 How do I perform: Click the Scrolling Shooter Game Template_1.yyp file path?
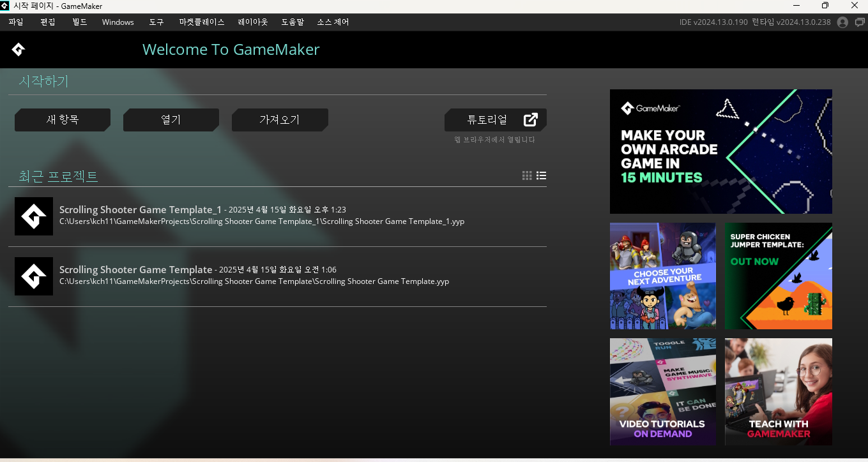click(x=262, y=222)
